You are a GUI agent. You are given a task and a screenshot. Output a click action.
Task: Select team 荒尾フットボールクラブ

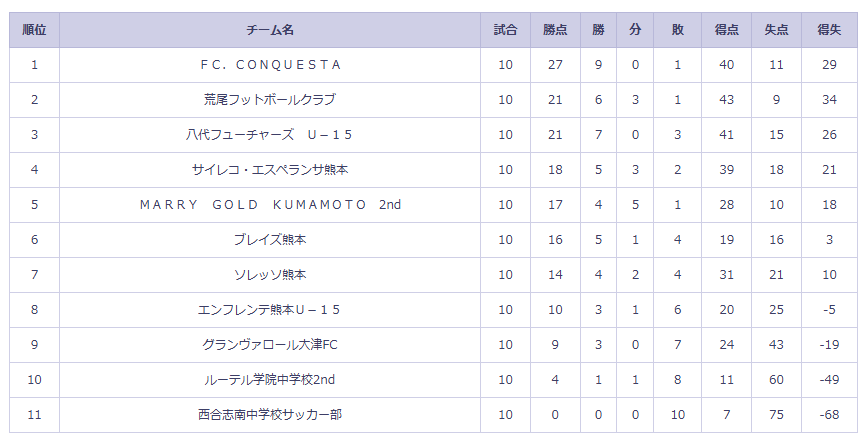270,100
